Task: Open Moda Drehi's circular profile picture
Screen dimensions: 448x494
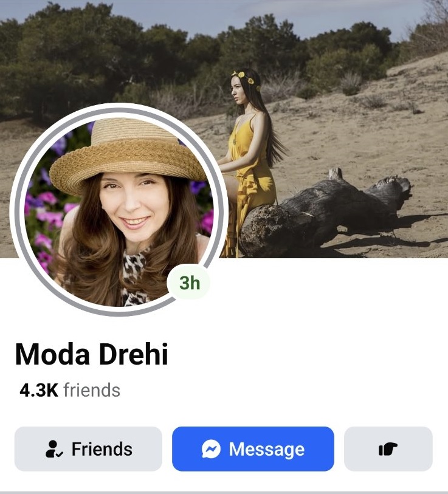Action: tap(119, 210)
